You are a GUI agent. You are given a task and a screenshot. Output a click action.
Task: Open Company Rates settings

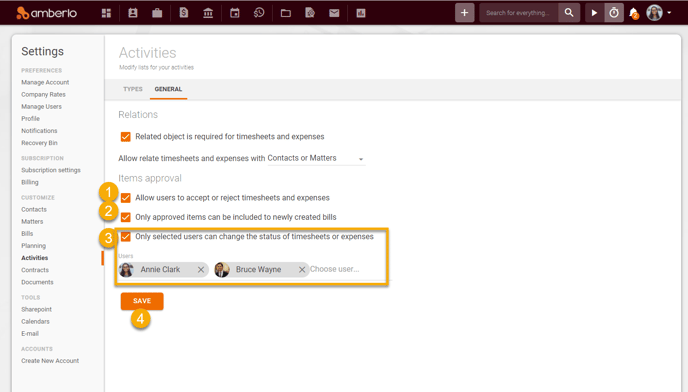pyautogui.click(x=43, y=94)
